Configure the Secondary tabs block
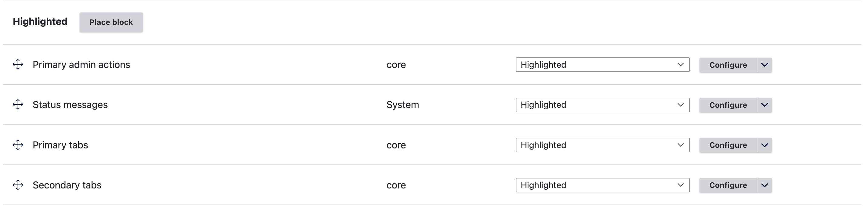Screen dimensions: 868x210 728,185
